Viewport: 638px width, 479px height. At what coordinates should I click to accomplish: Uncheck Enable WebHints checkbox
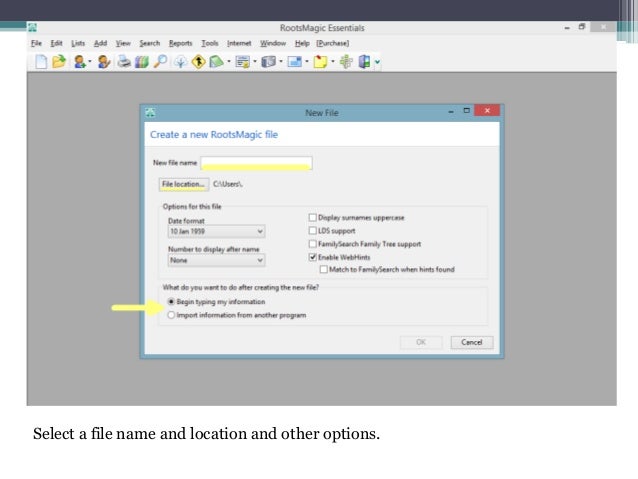click(312, 257)
